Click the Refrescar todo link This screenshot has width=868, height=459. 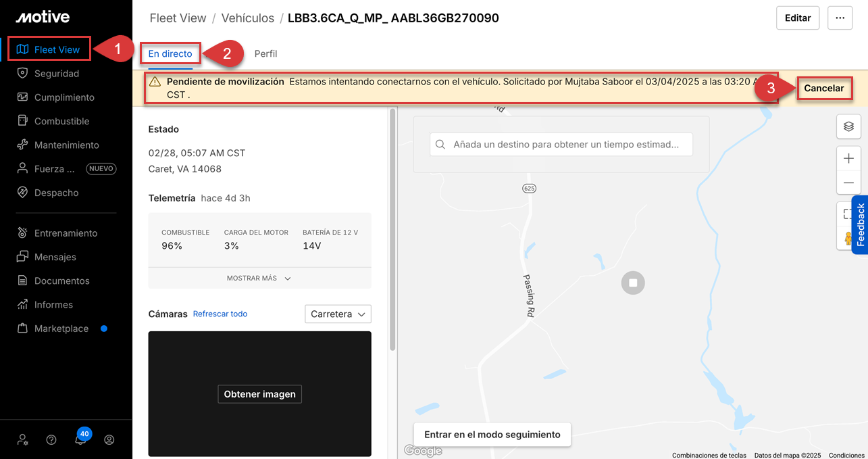click(220, 314)
